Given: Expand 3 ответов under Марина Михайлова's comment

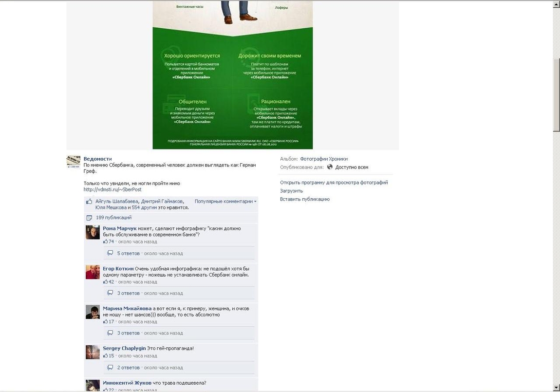Looking at the screenshot, I should coord(128,333).
